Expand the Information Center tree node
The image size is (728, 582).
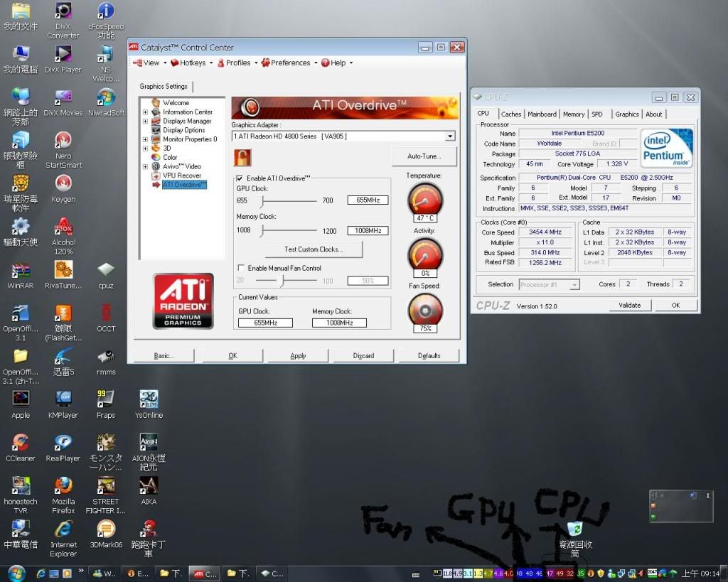(145, 112)
